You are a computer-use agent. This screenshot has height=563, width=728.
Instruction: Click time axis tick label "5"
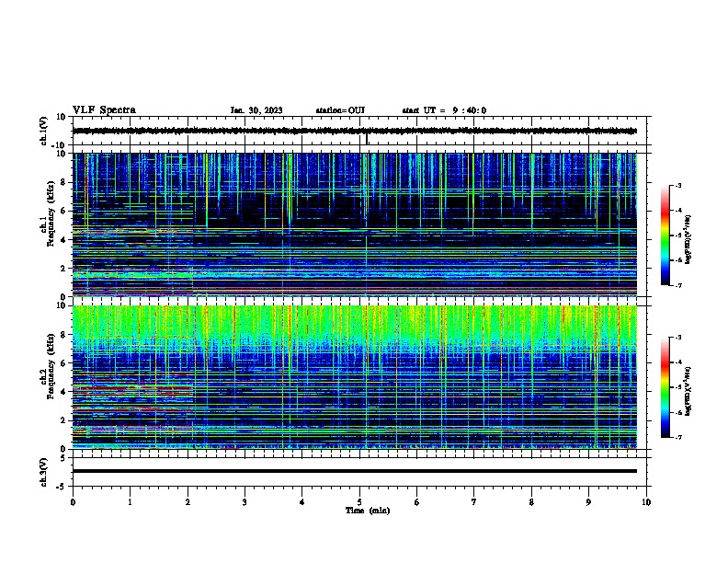coord(359,502)
